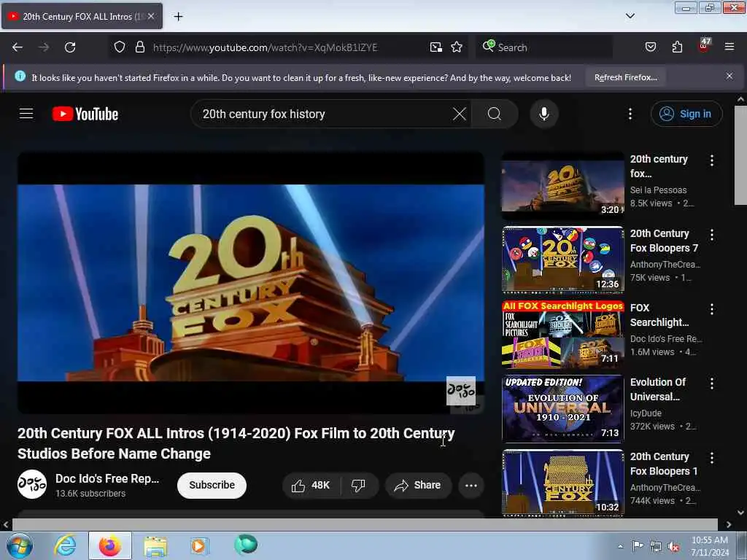This screenshot has height=560, width=747.
Task: Open YouTube settings three-dot menu
Action: click(630, 114)
